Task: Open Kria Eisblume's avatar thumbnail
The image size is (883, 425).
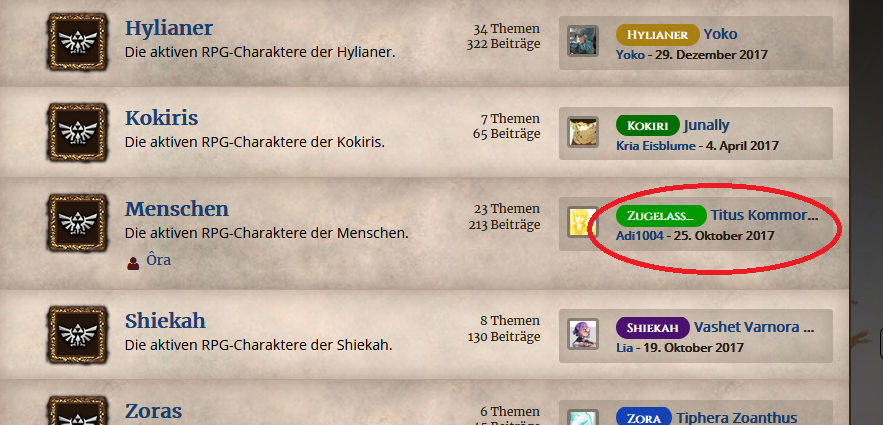Action: pos(582,132)
